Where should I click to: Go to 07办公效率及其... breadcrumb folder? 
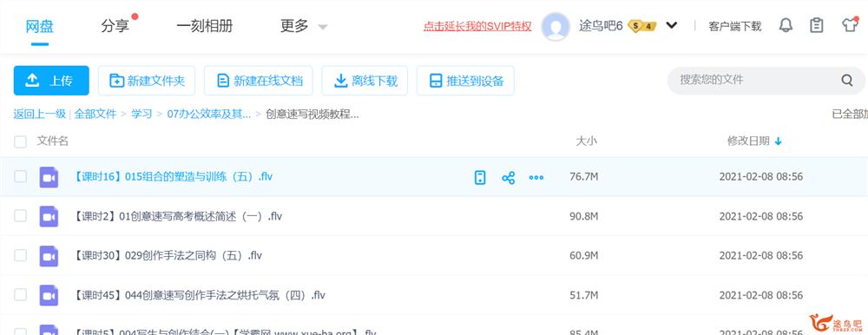tap(208, 114)
